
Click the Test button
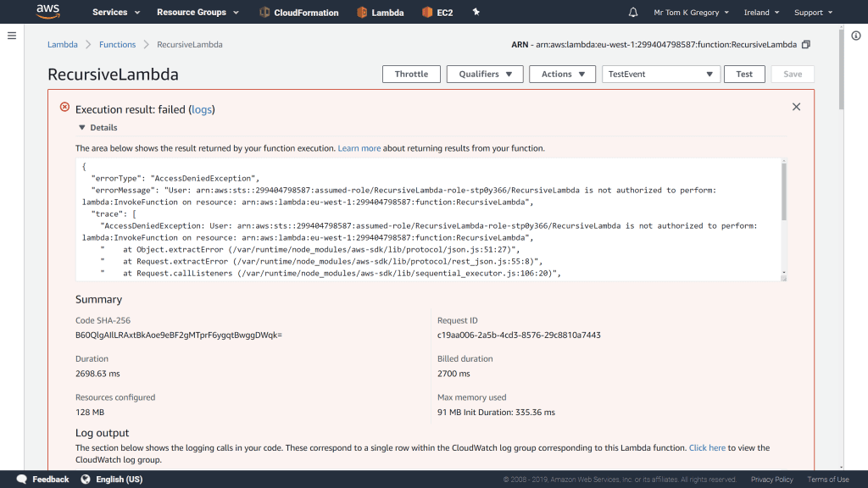[744, 74]
